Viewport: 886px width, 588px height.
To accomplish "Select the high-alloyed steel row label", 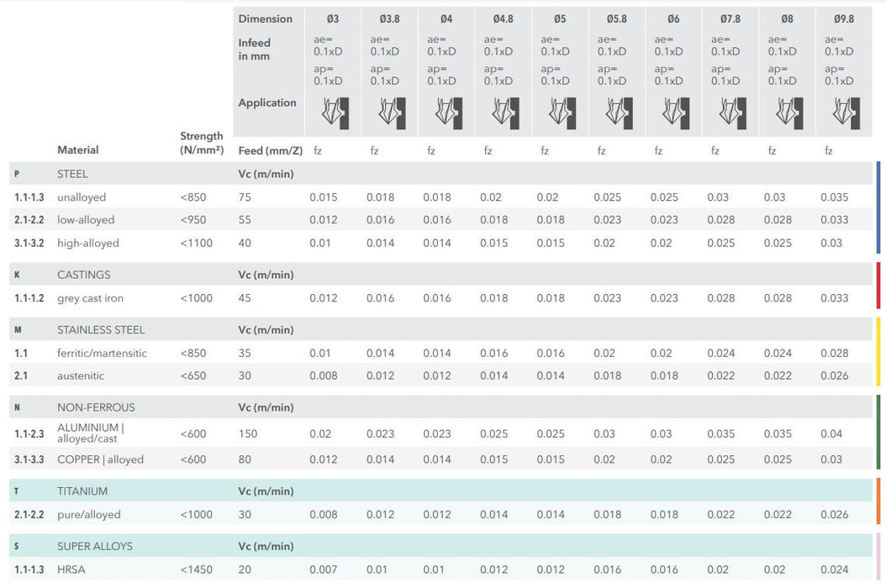I will click(88, 243).
